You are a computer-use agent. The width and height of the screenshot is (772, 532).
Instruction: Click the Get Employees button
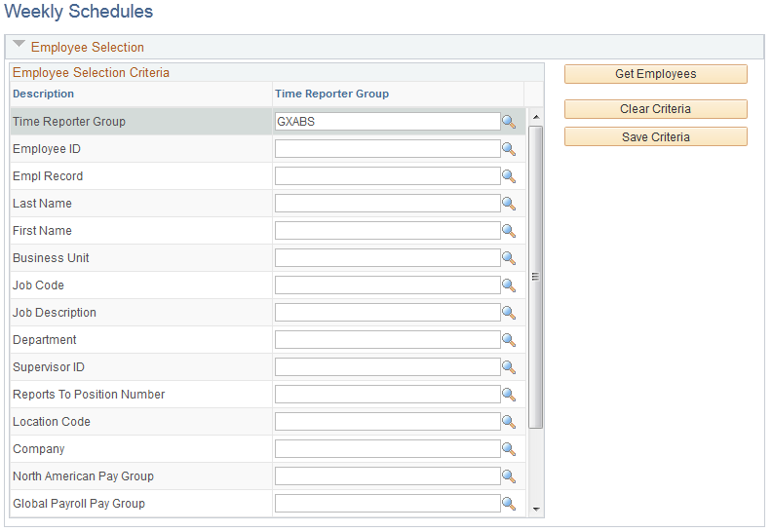[656, 74]
